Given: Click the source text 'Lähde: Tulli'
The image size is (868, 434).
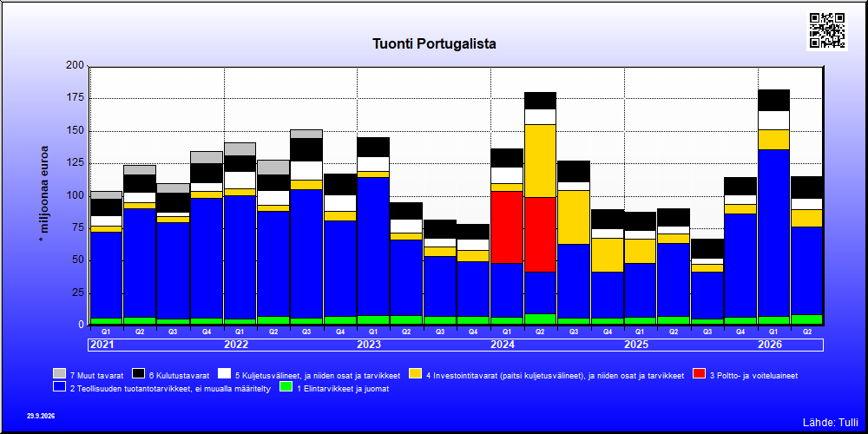Looking at the screenshot, I should (x=830, y=423).
